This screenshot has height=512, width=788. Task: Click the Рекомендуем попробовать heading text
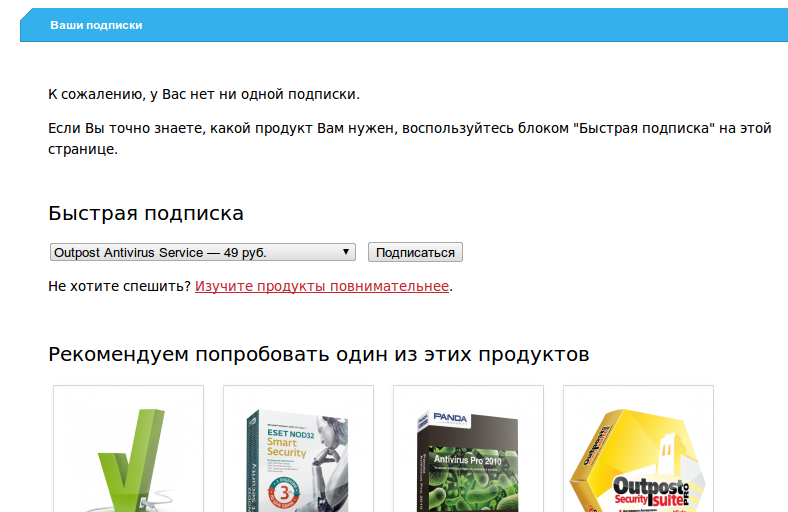point(318,355)
